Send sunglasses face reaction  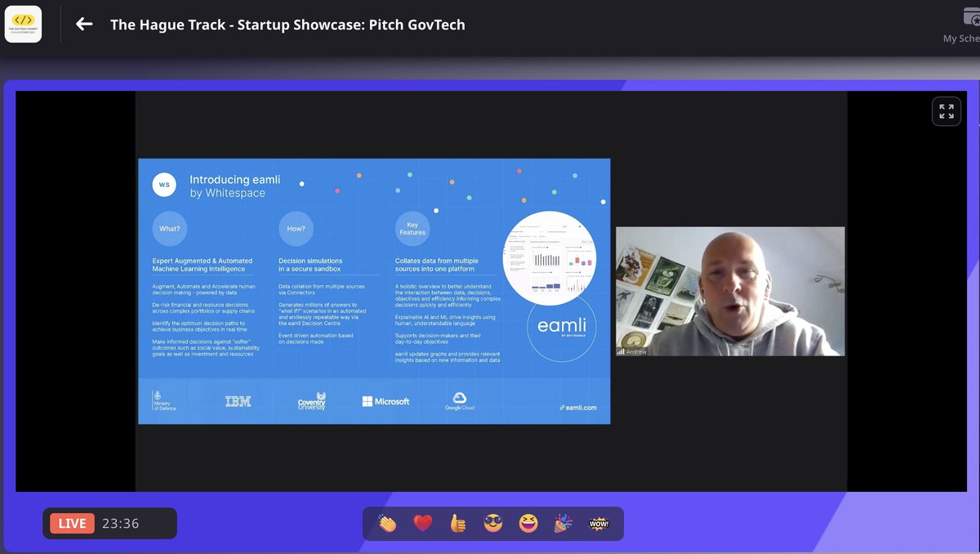pyautogui.click(x=492, y=523)
